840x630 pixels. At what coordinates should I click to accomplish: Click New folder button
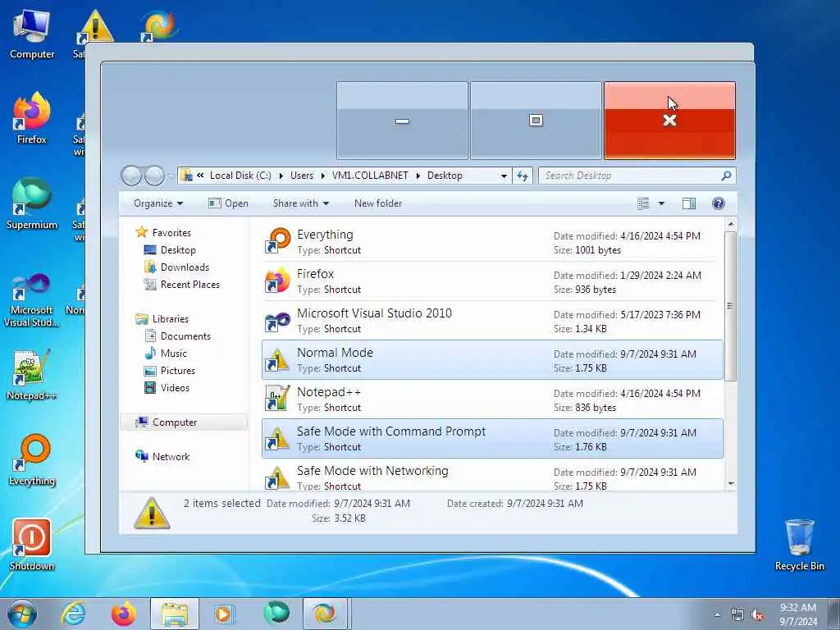click(378, 203)
